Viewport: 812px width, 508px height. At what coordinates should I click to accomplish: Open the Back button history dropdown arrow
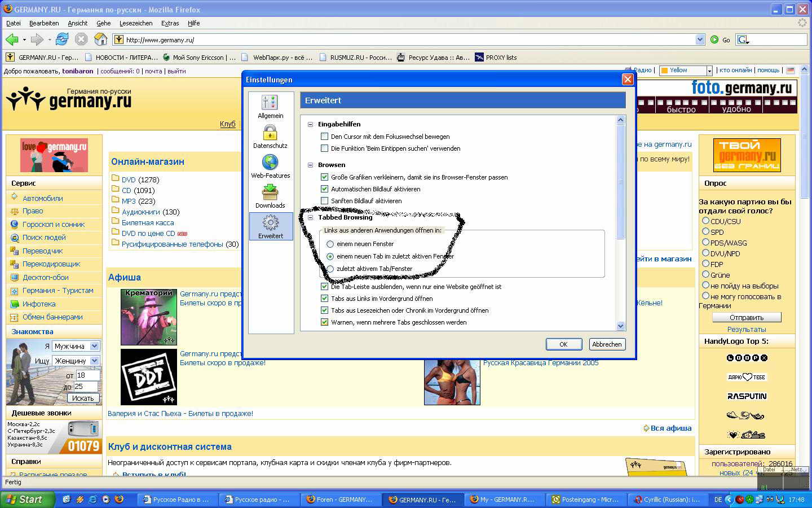[x=24, y=40]
